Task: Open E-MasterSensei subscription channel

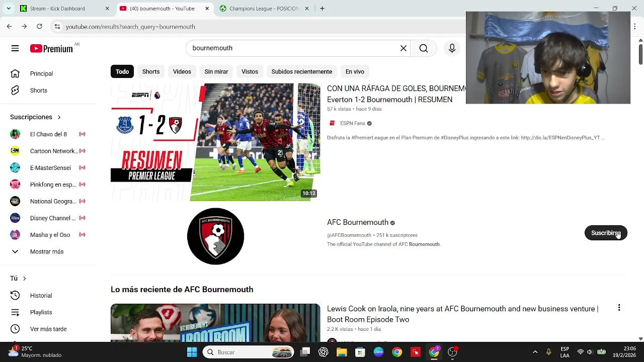Action: click(48, 168)
